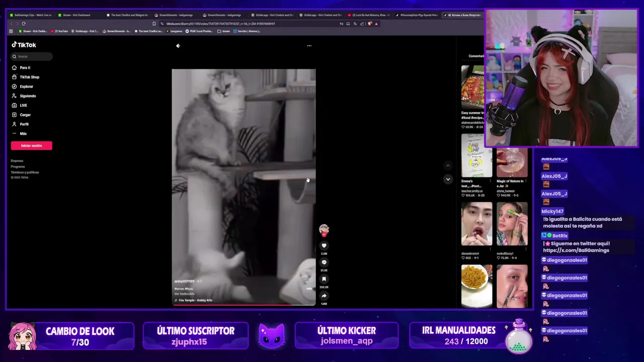The image size is (644, 362).
Task: Save the video with the bookmark icon
Action: (x=324, y=279)
